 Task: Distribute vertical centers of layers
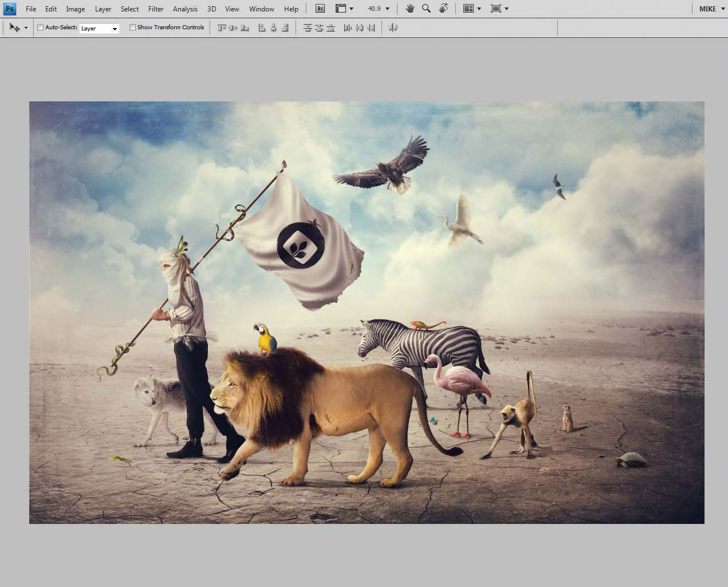pyautogui.click(x=319, y=28)
